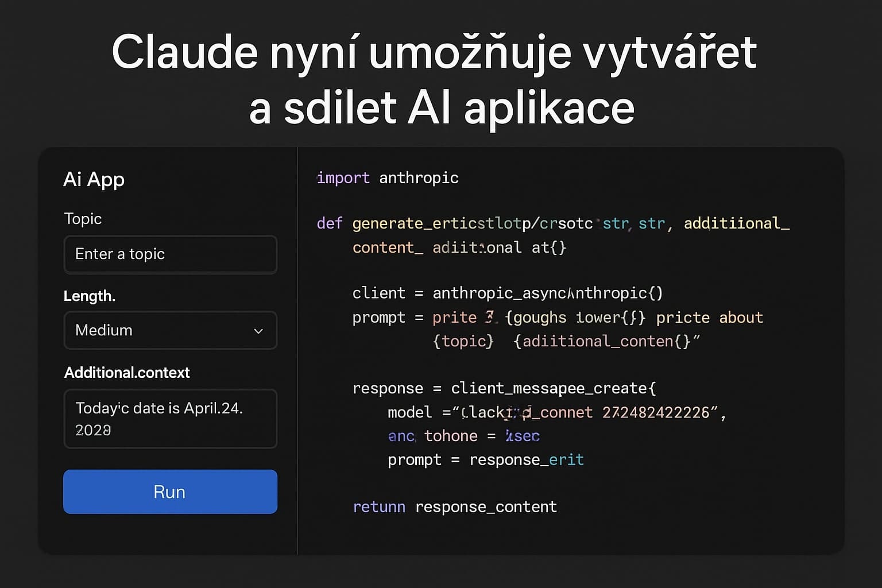Click the 'Ai App' panel heading

pos(94,179)
